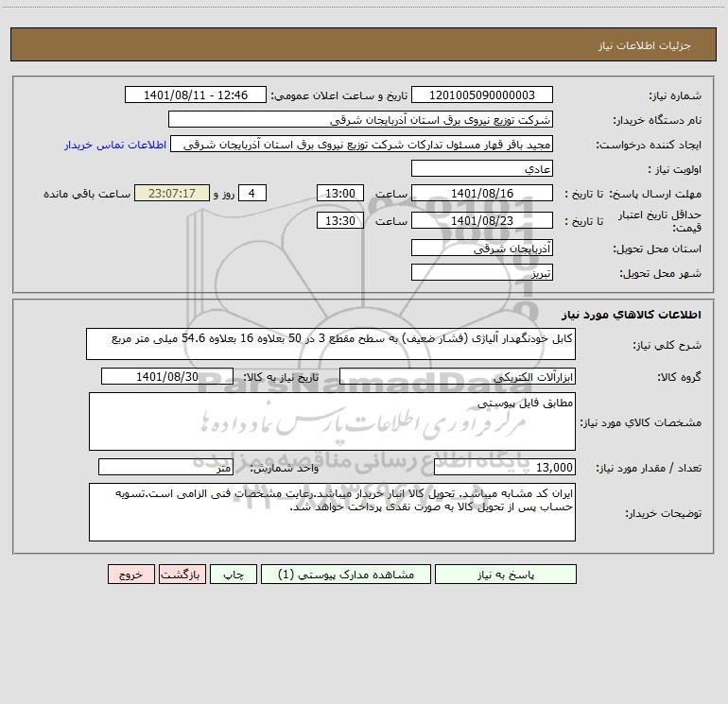Open مشاهده مدارک پیوستی (1) button
The width and height of the screenshot is (728, 704).
pyautogui.click(x=346, y=574)
